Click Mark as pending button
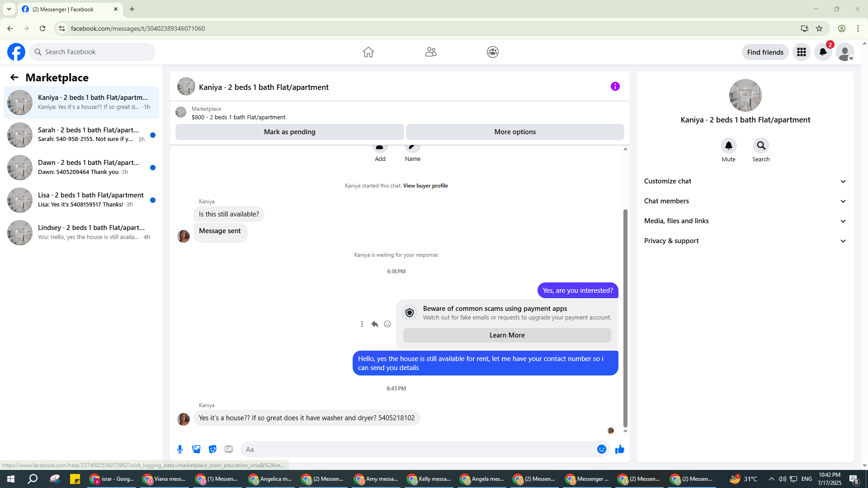Screen dimensions: 868x488 (x=290, y=132)
